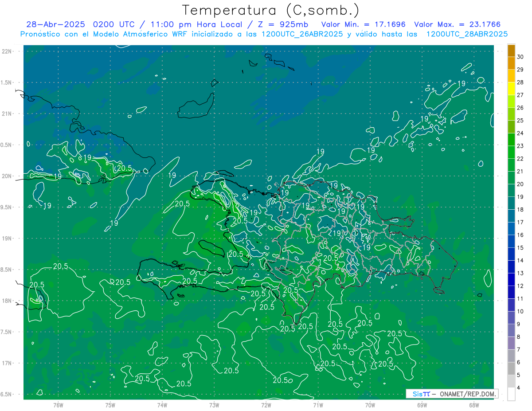This screenshot has height=411, width=532.
Task: Click the "69W" longitude label
Action: [x=422, y=405]
